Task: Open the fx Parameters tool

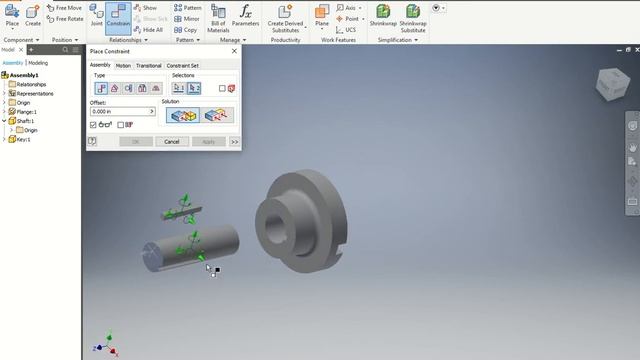Action: pos(245,16)
